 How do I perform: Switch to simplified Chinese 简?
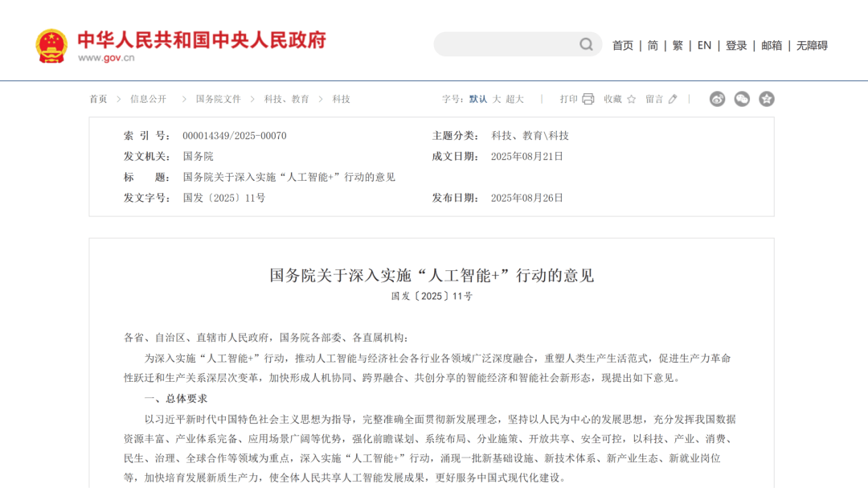(653, 45)
